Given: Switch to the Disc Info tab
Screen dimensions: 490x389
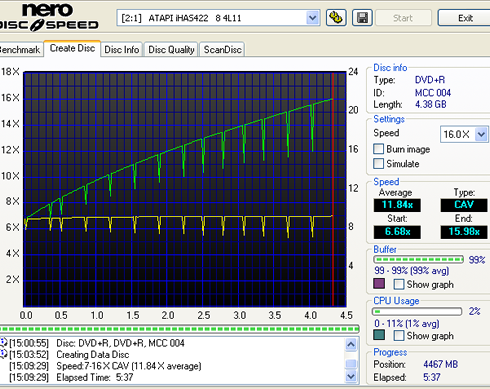Looking at the screenshot, I should click(x=122, y=50).
